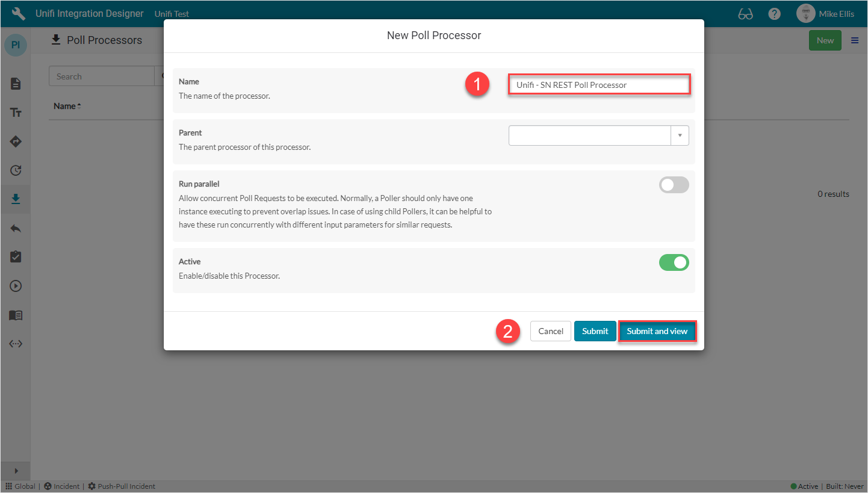Click the spectacles icon in the top header
This screenshot has width=868, height=493.
pos(745,13)
